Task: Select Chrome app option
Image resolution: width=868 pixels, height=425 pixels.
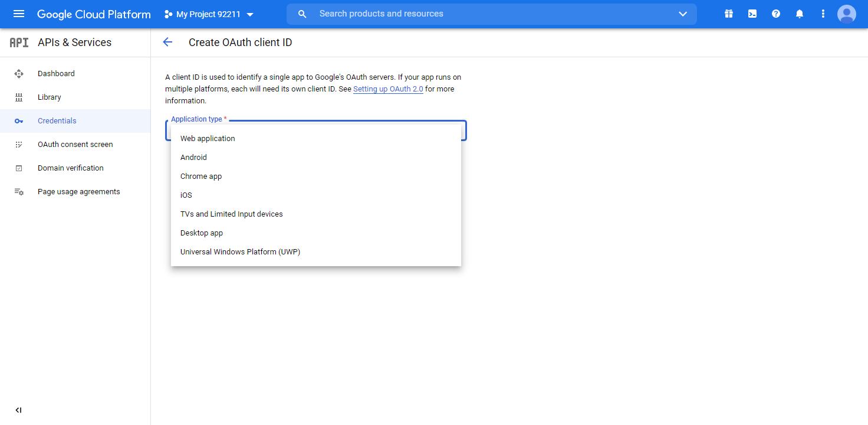Action: pyautogui.click(x=316, y=176)
